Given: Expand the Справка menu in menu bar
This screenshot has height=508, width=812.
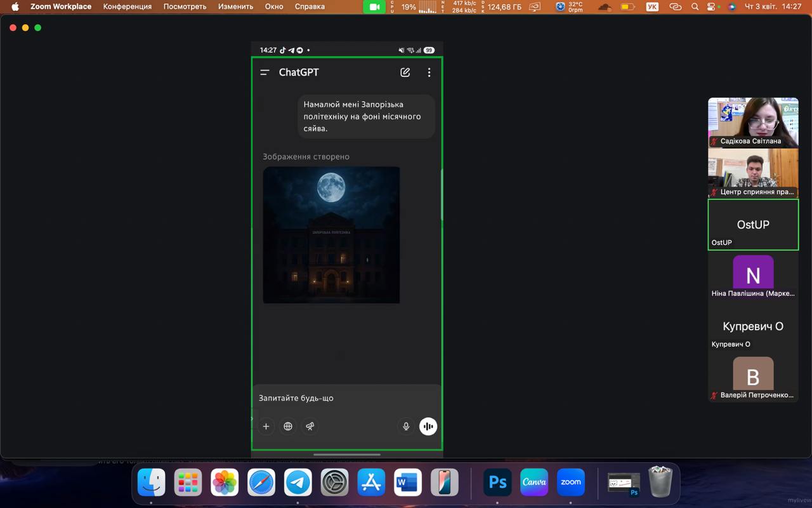Looking at the screenshot, I should pos(310,6).
